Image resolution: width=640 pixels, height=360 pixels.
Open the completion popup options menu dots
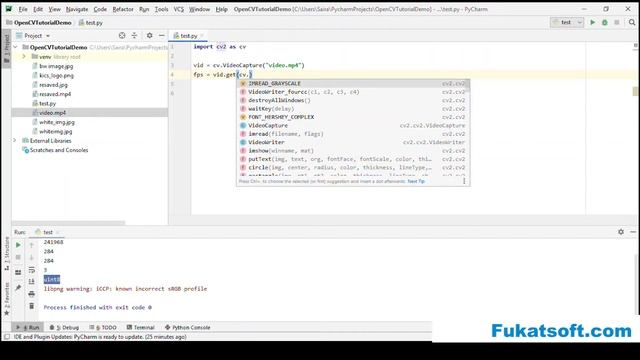464,181
